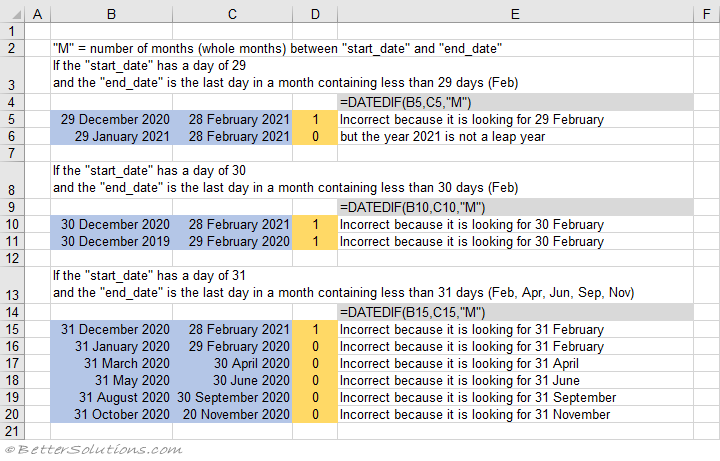Click result cell D10 showing 1
Image resolution: width=720 pixels, height=461 pixels.
tap(315, 224)
